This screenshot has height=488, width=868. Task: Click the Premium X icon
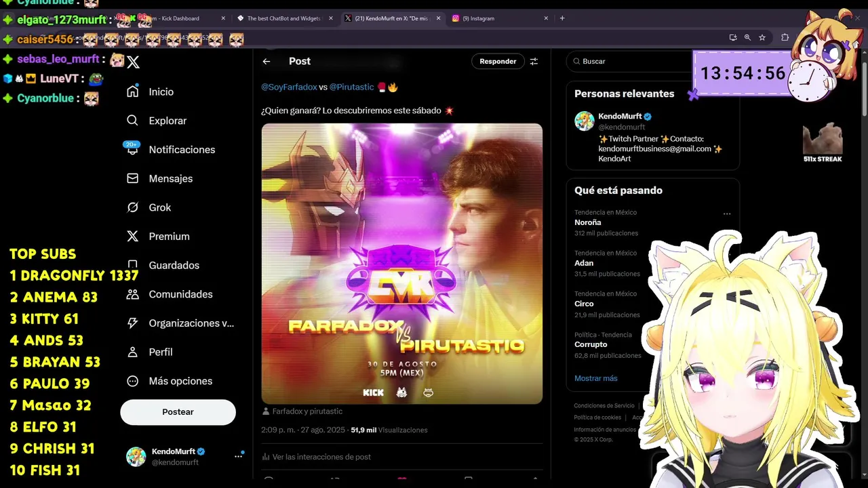pyautogui.click(x=133, y=237)
